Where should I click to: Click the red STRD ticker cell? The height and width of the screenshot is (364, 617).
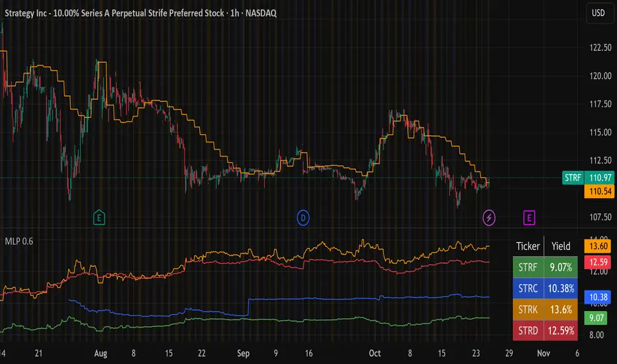(x=528, y=329)
